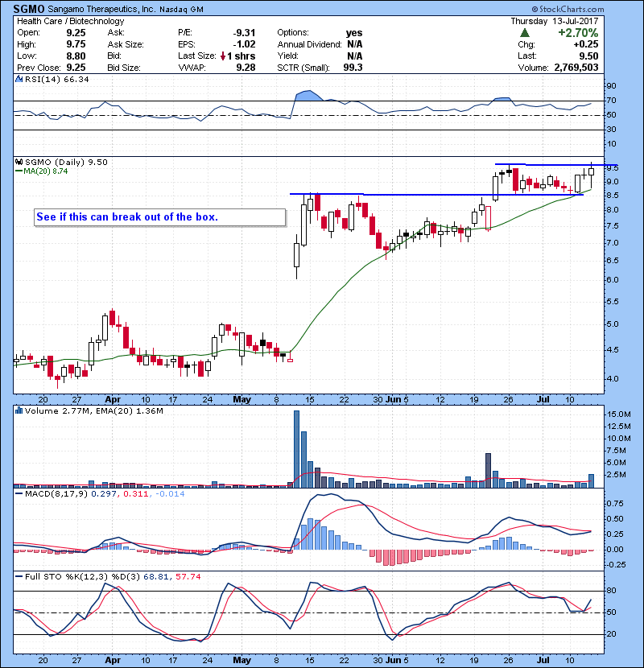Click the MACD signal value 0.311
This screenshot has height=668, width=644.
135,494
